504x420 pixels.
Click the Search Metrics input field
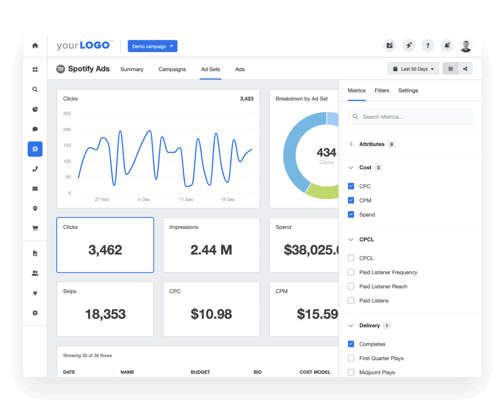pyautogui.click(x=409, y=117)
